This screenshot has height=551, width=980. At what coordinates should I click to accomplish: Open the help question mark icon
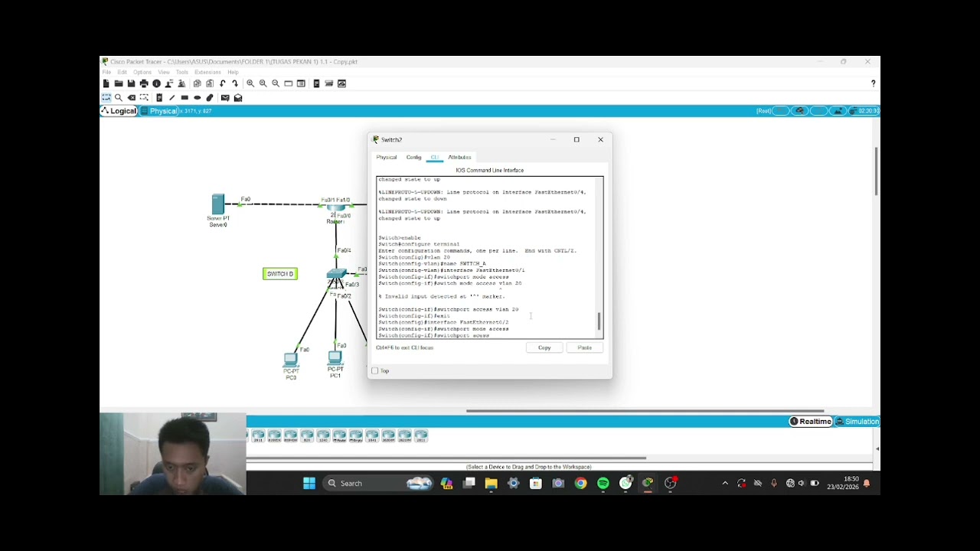click(873, 83)
